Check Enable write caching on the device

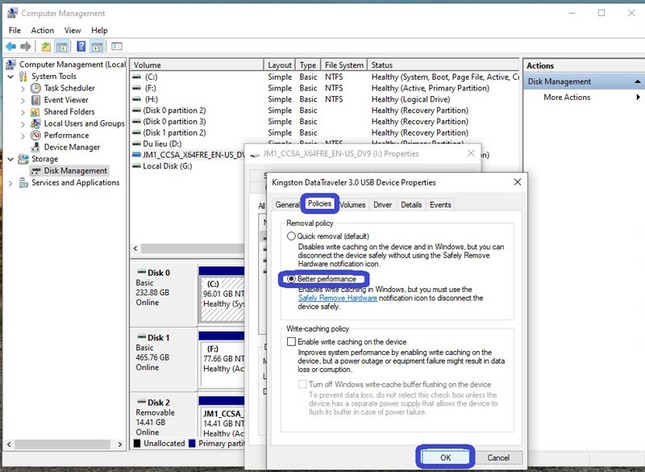pos(291,342)
